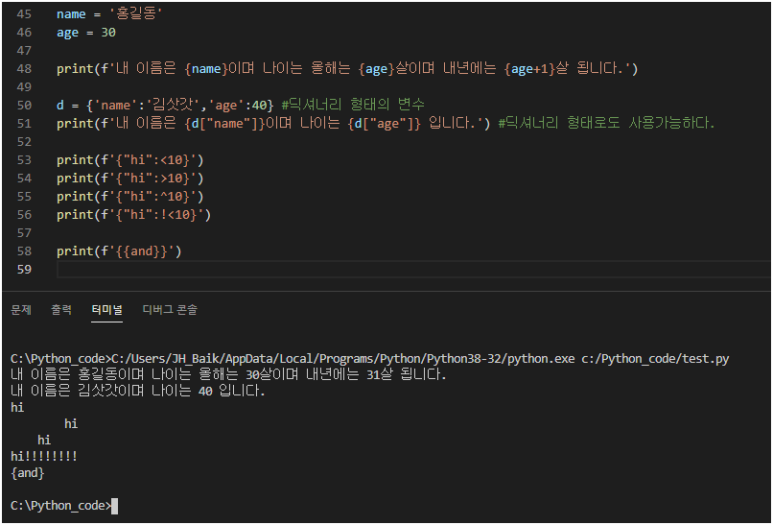Screen dimensions: 773x525
Task: Click the #딕셔너리 형태로도 사용가능하다 comment
Action: pyautogui.click(x=606, y=123)
